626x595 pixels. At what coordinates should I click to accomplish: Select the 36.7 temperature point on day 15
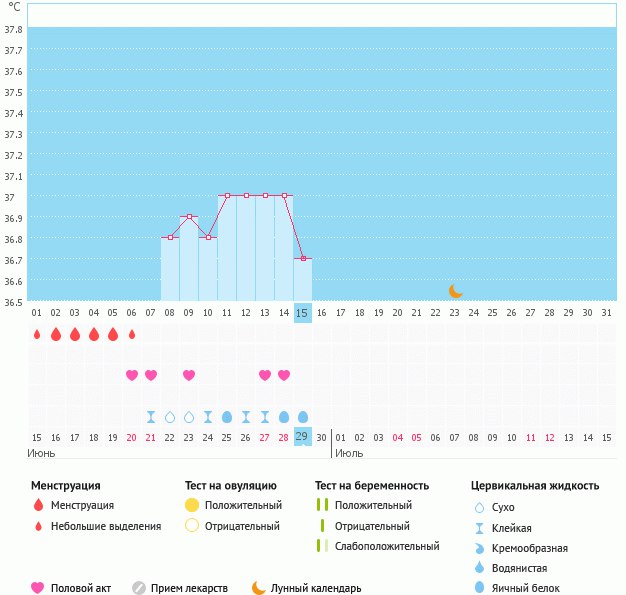point(303,258)
